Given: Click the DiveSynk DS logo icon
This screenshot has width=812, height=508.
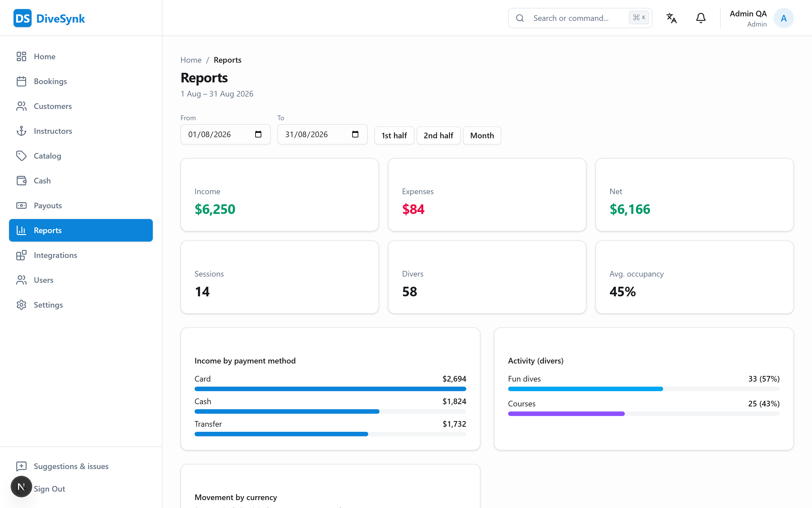Looking at the screenshot, I should [x=23, y=18].
